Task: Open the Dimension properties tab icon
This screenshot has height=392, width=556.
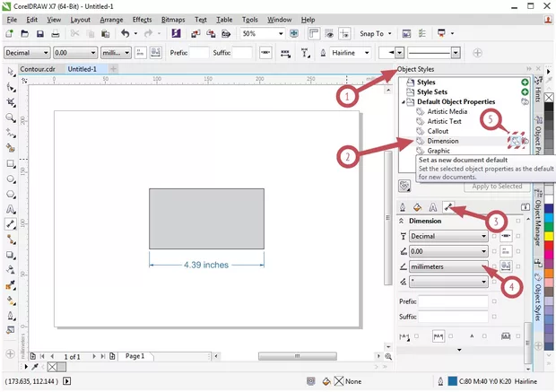Action: (x=447, y=207)
